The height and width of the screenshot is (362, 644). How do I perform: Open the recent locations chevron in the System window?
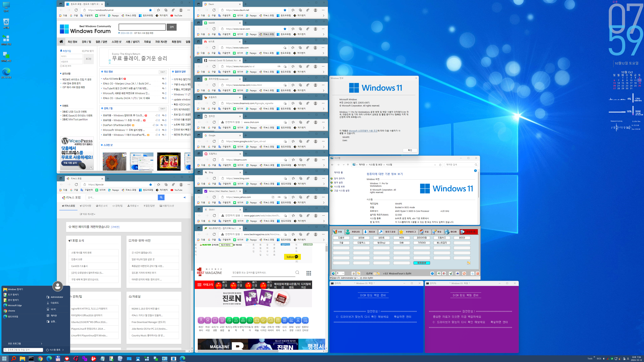343,165
